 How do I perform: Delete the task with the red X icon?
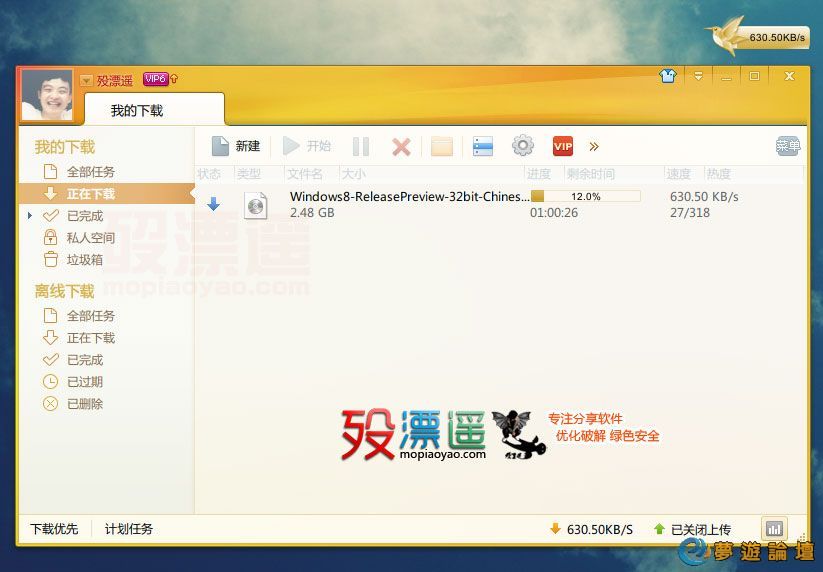[x=402, y=147]
